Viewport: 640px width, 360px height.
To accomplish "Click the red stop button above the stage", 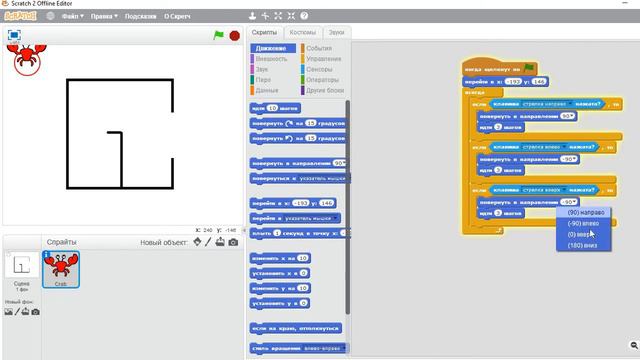I will (234, 36).
